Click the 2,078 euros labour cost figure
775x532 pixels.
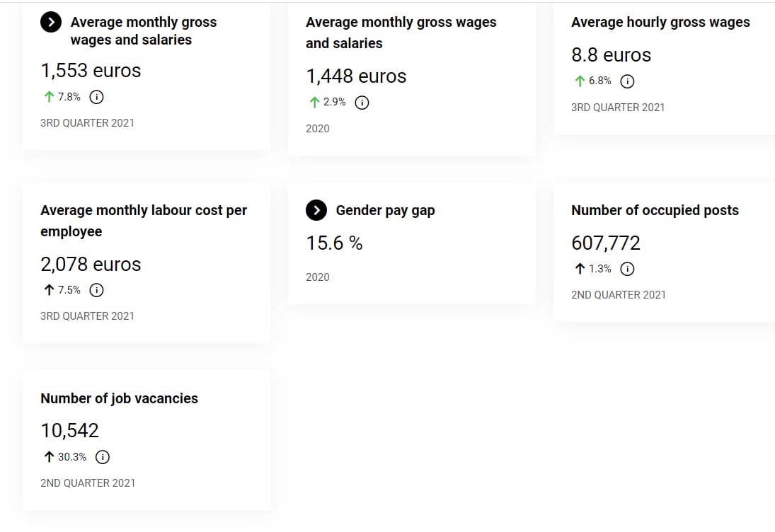click(x=91, y=265)
